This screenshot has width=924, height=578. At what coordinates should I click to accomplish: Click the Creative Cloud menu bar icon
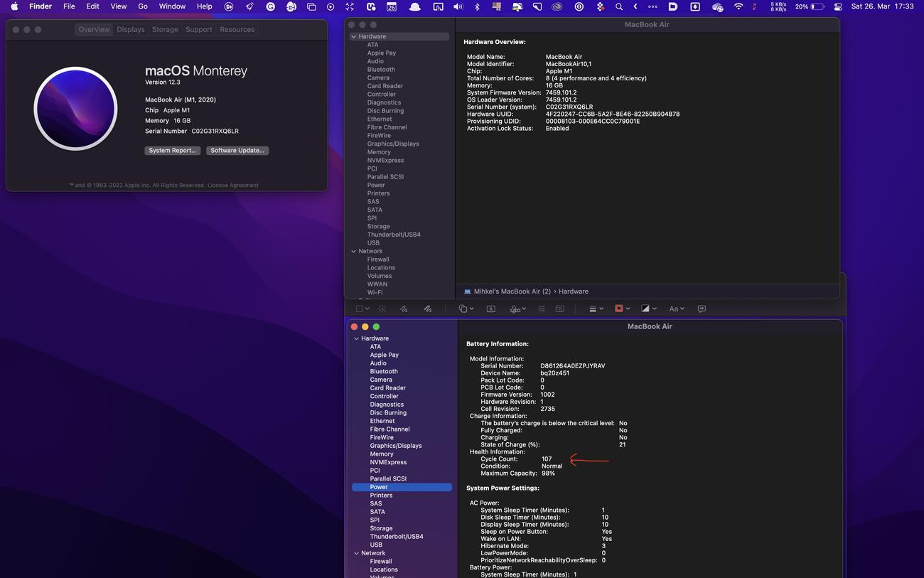[558, 6]
